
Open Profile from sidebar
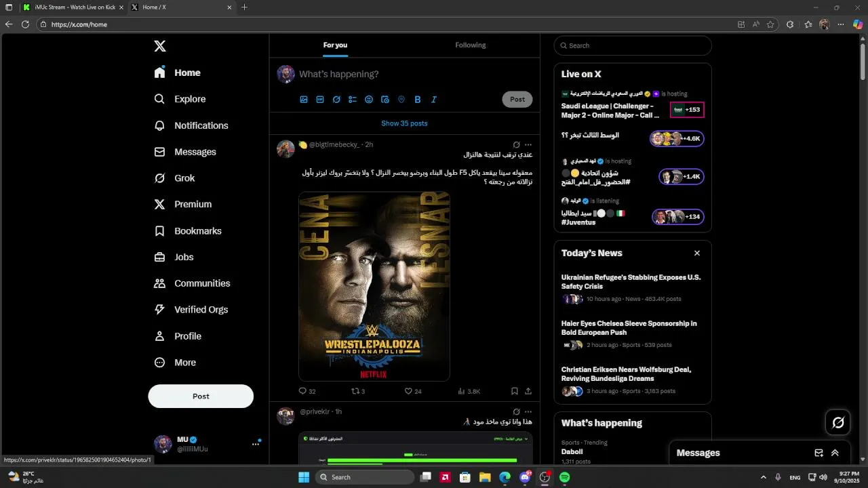(x=178, y=336)
